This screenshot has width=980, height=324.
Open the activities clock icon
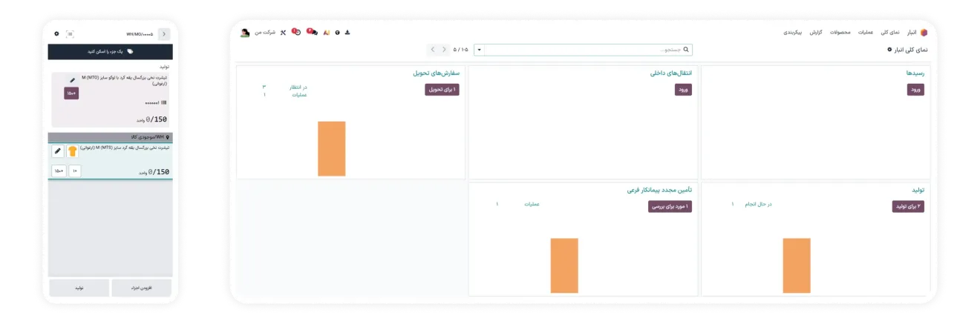pos(296,32)
